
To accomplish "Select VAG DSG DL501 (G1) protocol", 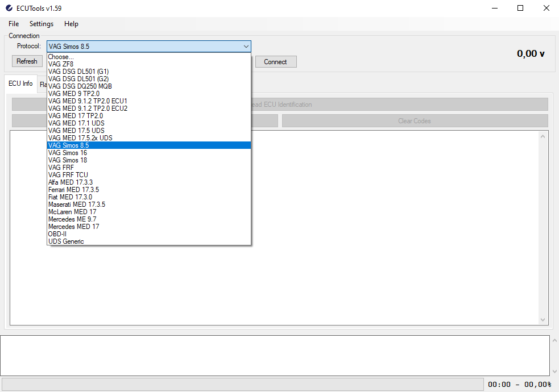I will coord(149,72).
